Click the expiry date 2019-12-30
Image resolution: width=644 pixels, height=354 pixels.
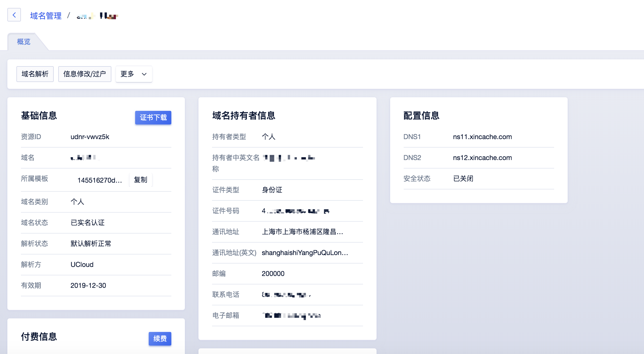pos(88,286)
